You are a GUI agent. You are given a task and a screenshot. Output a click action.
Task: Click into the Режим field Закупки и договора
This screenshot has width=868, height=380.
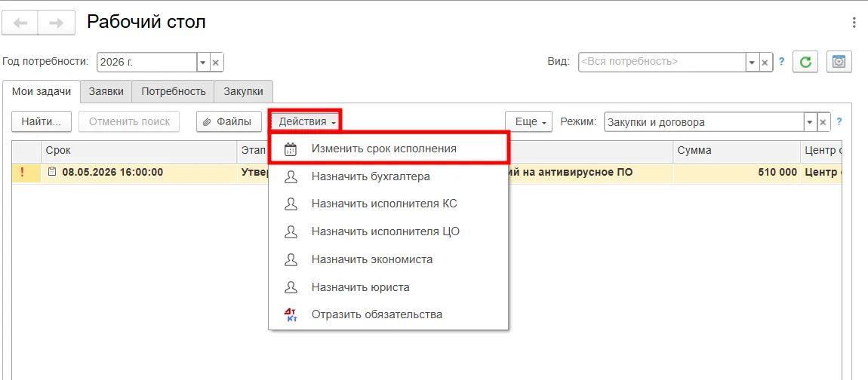703,122
